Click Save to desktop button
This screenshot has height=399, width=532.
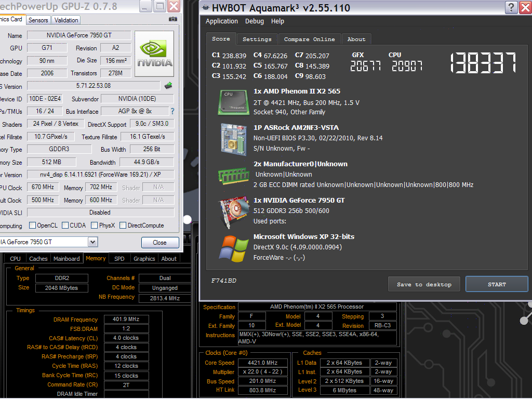424,284
